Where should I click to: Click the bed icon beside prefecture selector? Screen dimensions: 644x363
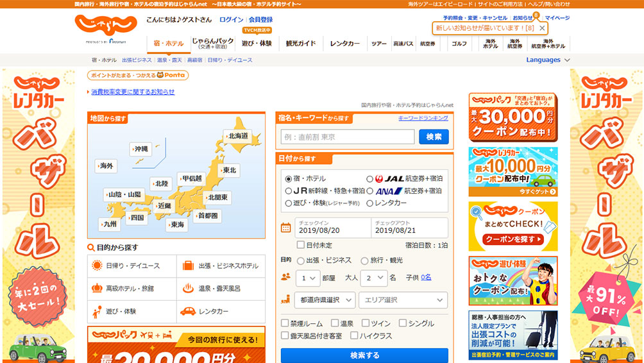click(285, 300)
